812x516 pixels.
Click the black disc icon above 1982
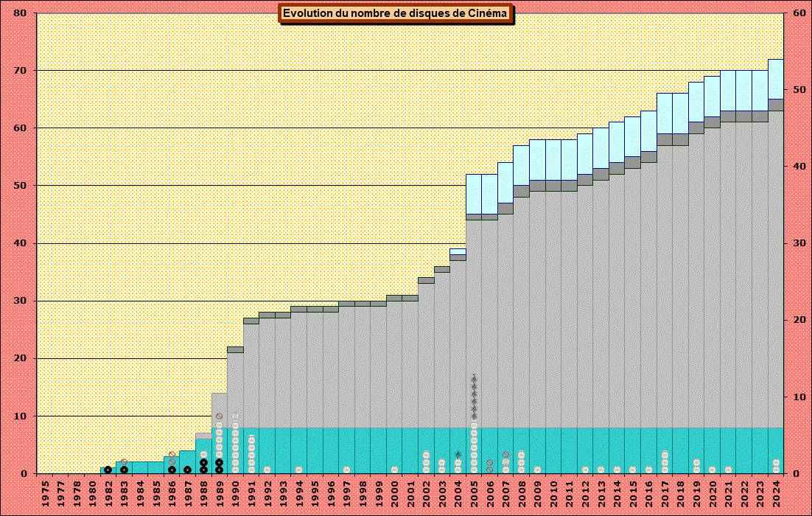108,470
